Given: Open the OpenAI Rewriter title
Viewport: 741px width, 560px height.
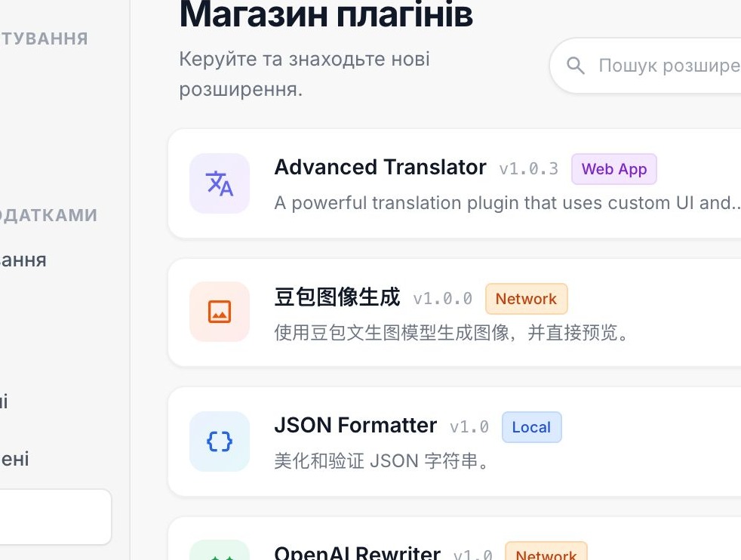Looking at the screenshot, I should (357, 552).
